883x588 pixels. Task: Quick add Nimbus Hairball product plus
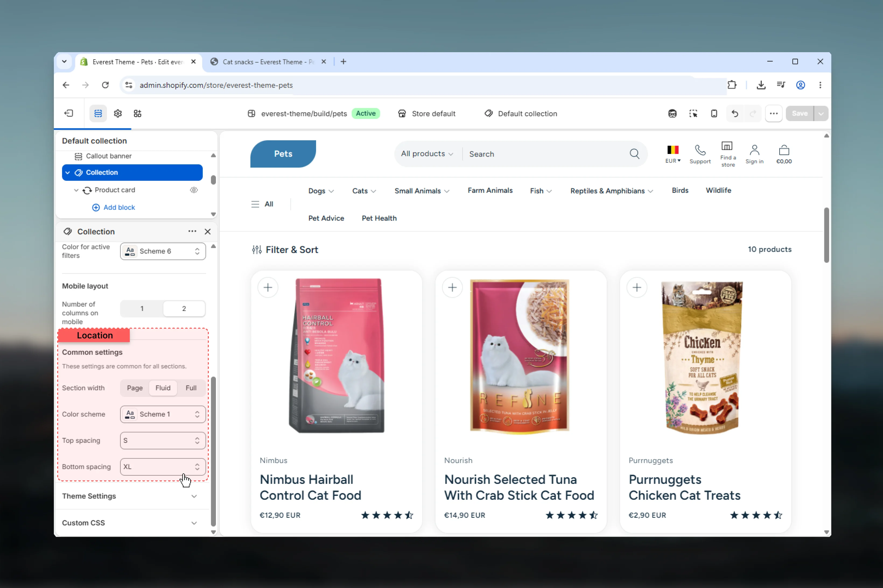click(268, 288)
